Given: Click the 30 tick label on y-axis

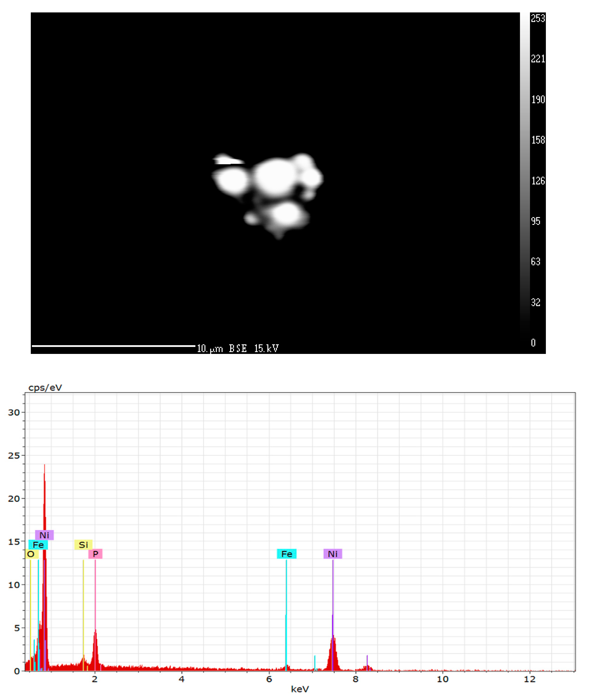Looking at the screenshot, I should (14, 412).
